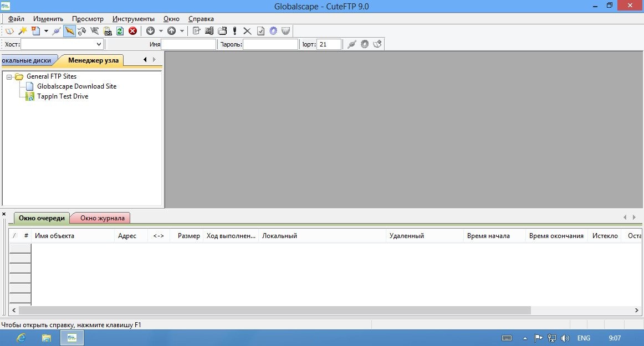This screenshot has width=644, height=346.
Task: Open the Хост combo box dropdown
Action: coord(99,44)
